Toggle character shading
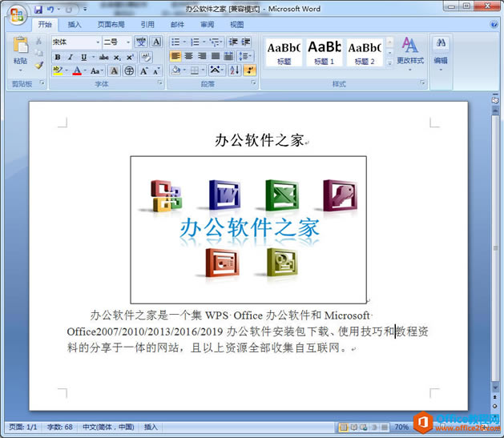Image resolution: width=504 pixels, height=438 pixels. click(x=114, y=70)
